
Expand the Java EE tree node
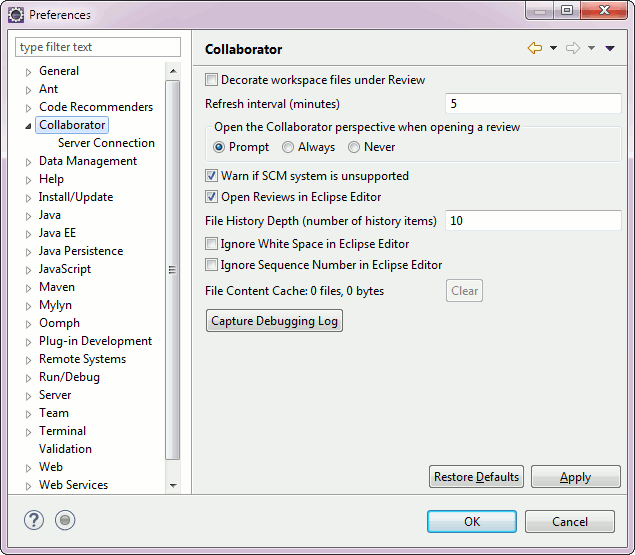(x=28, y=233)
